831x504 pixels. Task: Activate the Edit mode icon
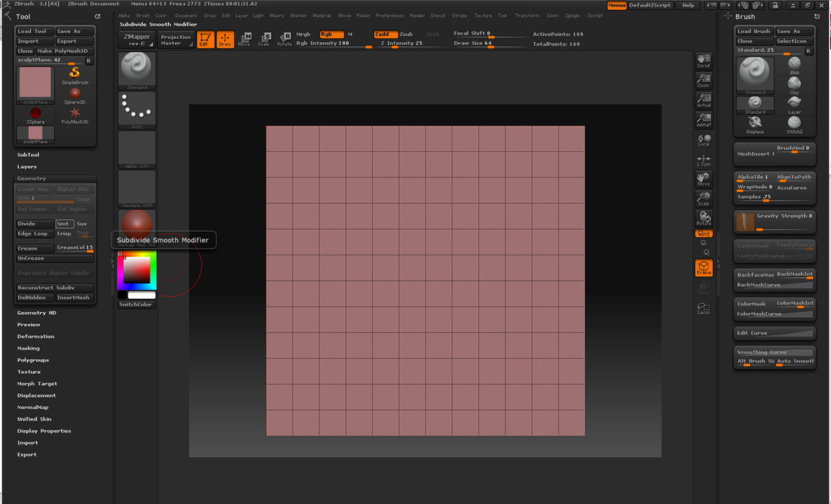point(205,40)
